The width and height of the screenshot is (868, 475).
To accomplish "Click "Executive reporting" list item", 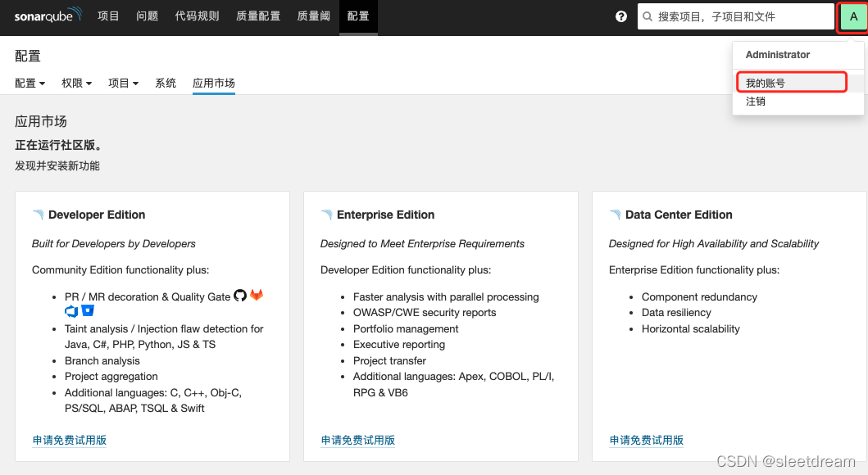I will [399, 345].
